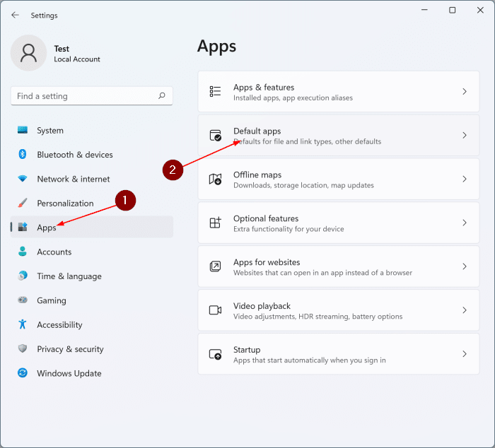Click the Accessibility figure icon
This screenshot has width=495, height=448.
(x=23, y=324)
